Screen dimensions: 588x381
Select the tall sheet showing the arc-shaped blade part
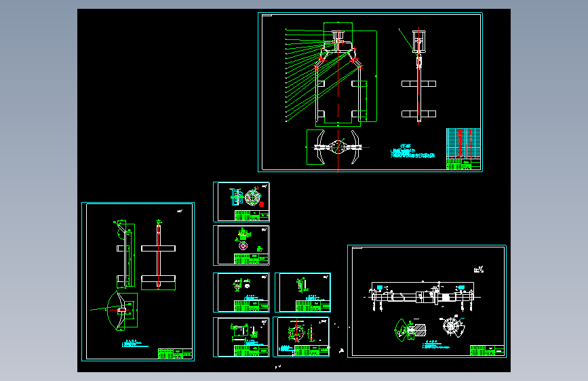click(x=138, y=281)
